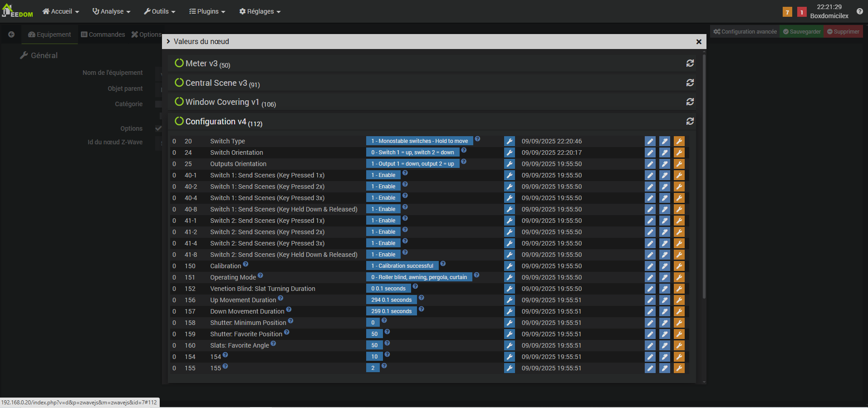The image size is (868, 408).
Task: Open the Analyse menu
Action: 112,11
